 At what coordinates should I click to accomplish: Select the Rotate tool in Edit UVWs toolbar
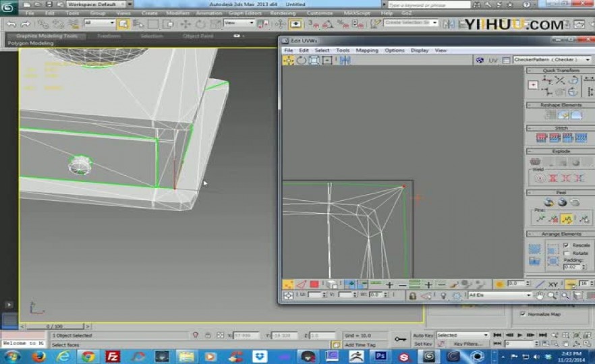coord(302,60)
